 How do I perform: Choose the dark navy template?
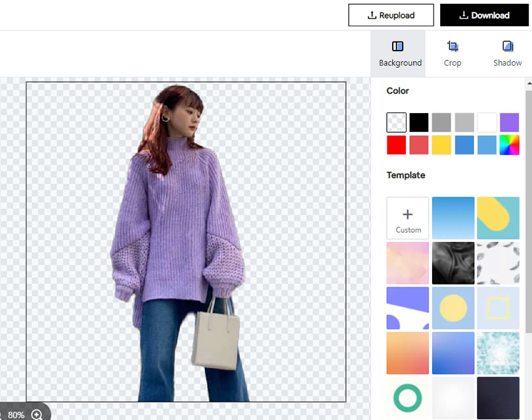[x=498, y=398]
